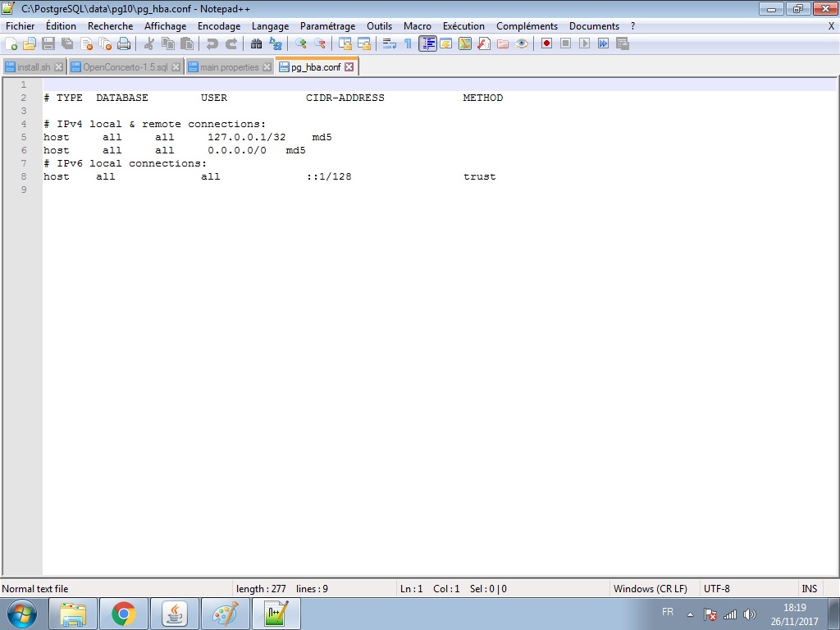Click the Open file folder icon
Image resolution: width=840 pixels, height=630 pixels.
click(30, 43)
